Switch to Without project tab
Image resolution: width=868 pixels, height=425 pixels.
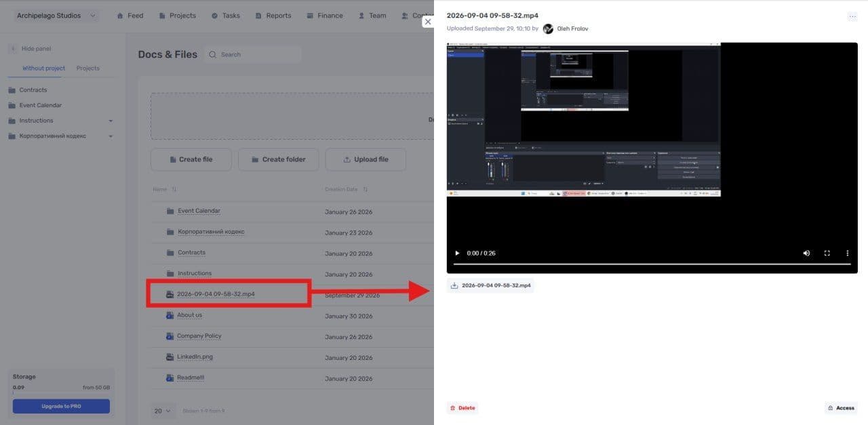(x=43, y=68)
